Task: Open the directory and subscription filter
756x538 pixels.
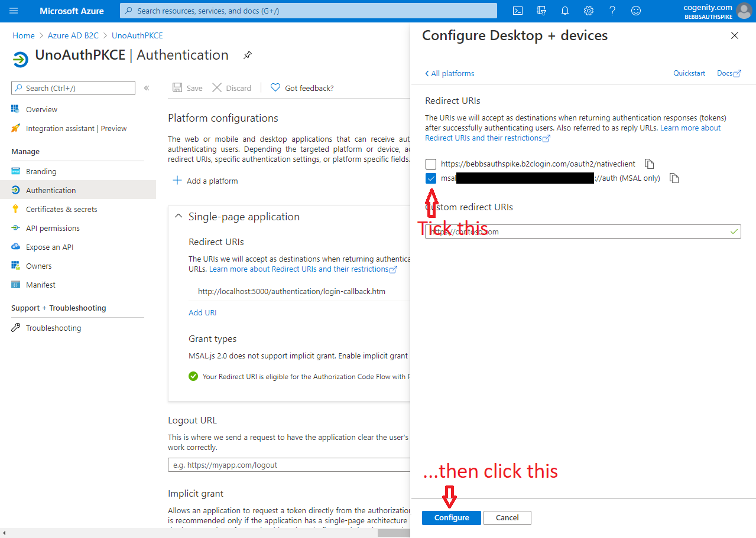Action: pyautogui.click(x=541, y=11)
